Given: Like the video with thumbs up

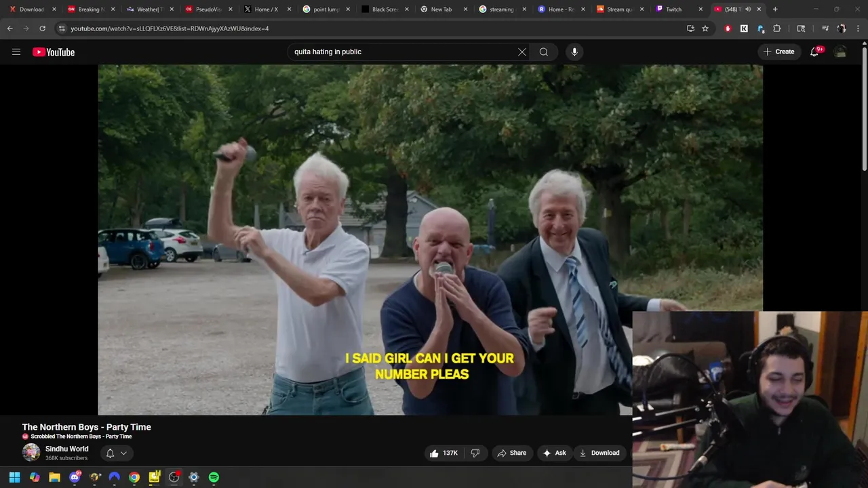Looking at the screenshot, I should (443, 453).
